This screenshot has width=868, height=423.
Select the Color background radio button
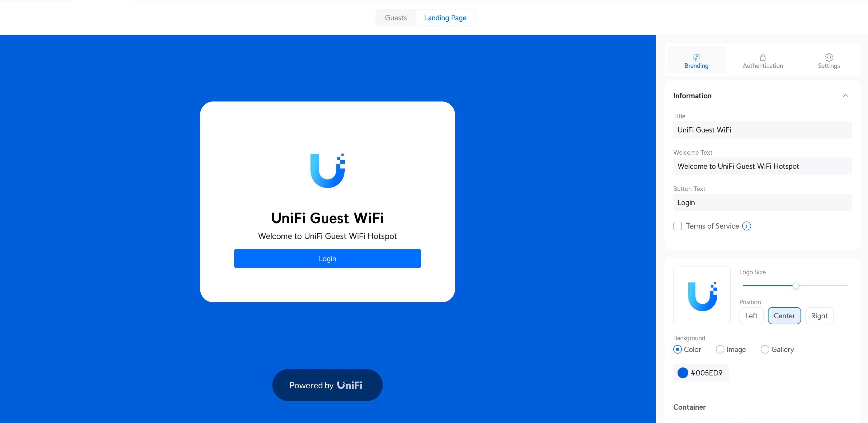pos(677,349)
